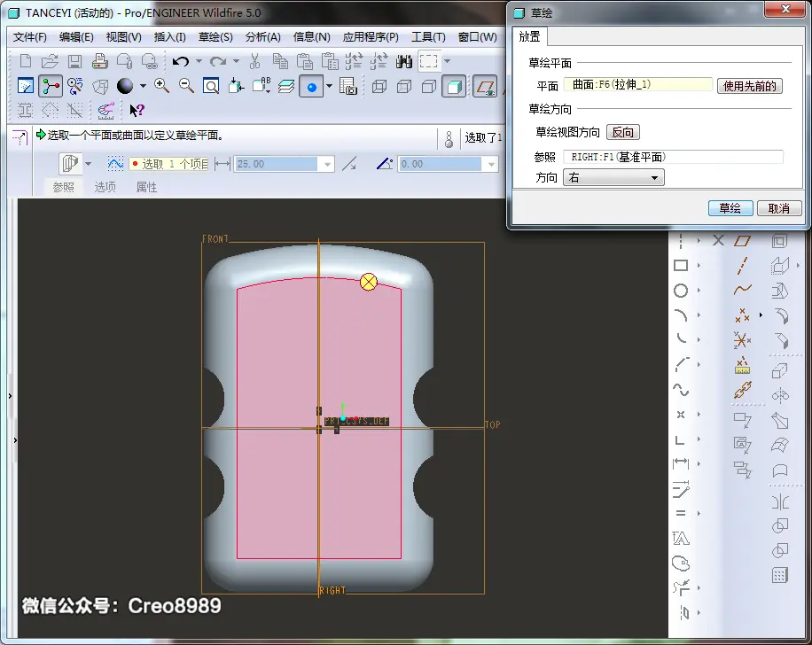Click the 反向 flip direction button

[623, 132]
